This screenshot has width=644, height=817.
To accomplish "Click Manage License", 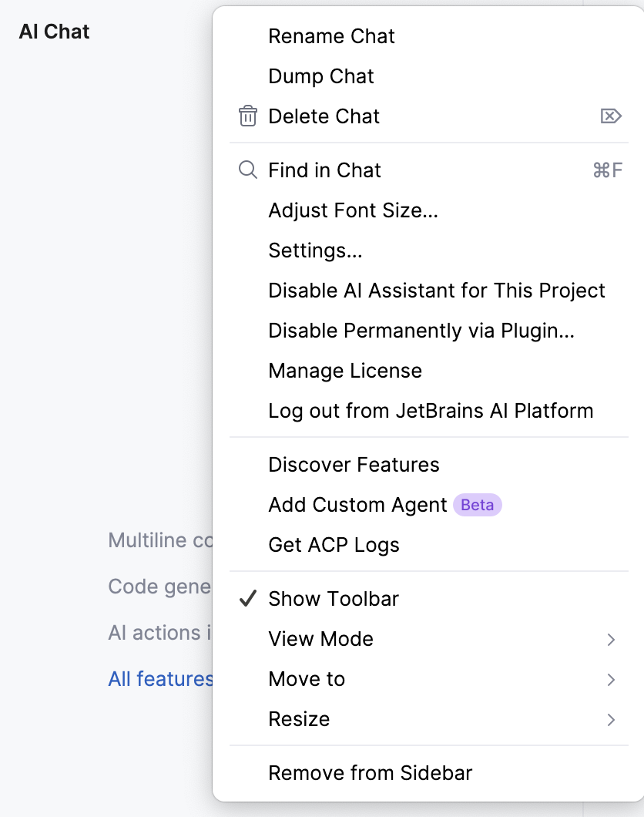I will pos(344,370).
